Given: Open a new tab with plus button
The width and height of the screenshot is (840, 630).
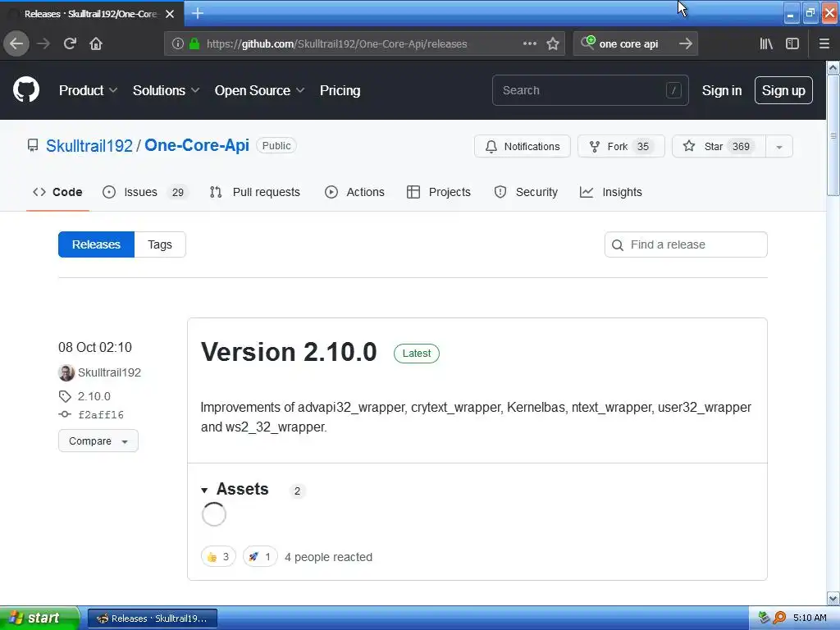Looking at the screenshot, I should click(198, 13).
